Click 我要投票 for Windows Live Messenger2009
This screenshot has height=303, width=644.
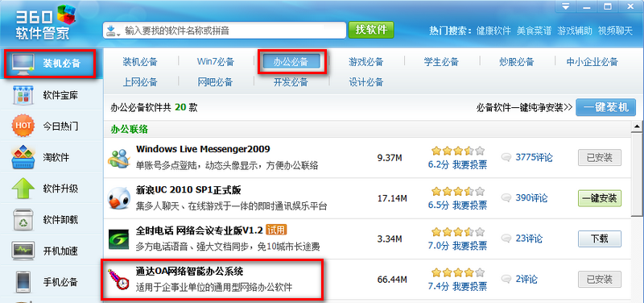(470, 165)
